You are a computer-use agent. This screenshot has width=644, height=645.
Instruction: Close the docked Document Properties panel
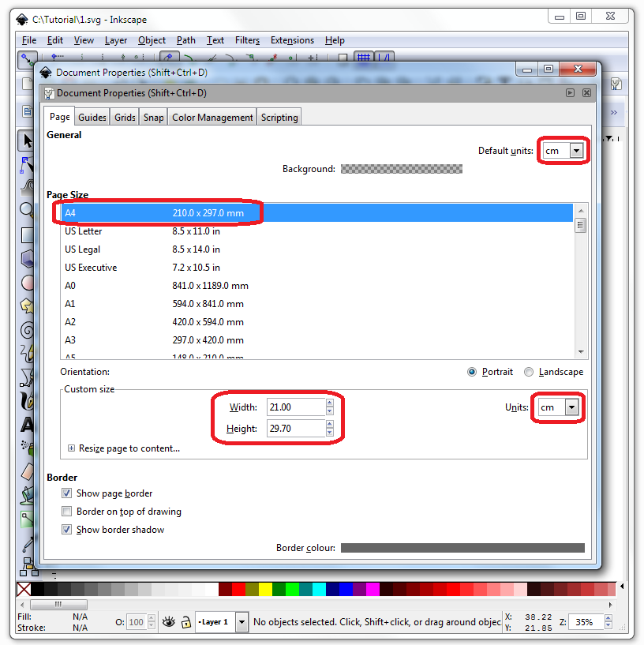[587, 92]
